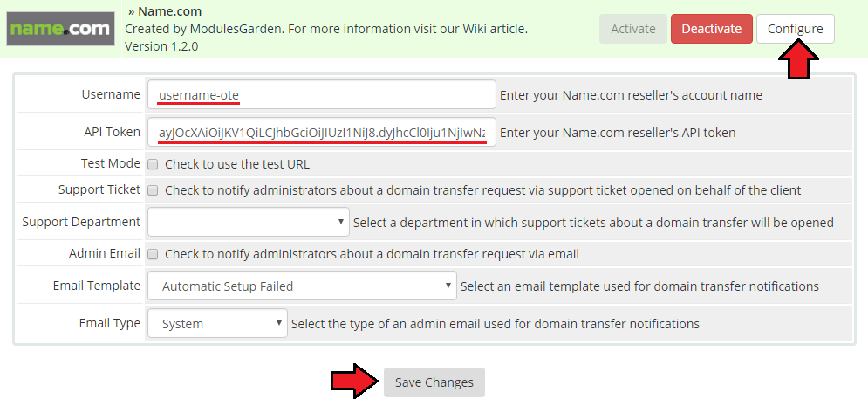The height and width of the screenshot is (406, 868).
Task: Click the Email Type dropdown arrow
Action: (x=279, y=323)
